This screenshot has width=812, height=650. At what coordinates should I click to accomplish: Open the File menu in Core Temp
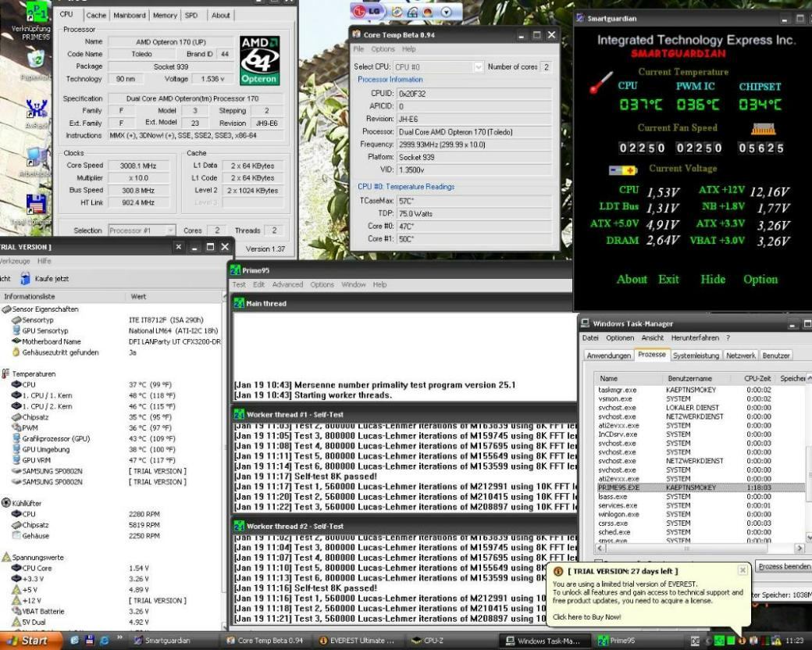click(x=358, y=49)
